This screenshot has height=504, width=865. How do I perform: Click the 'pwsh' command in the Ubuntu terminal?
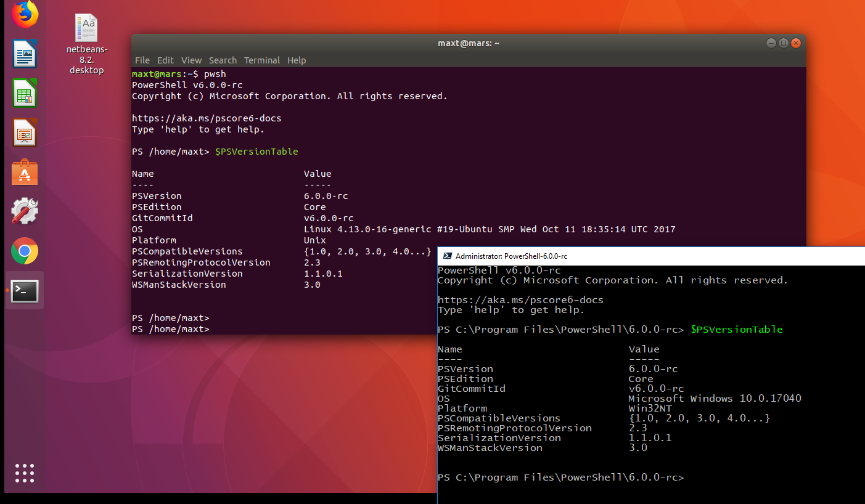coord(215,74)
